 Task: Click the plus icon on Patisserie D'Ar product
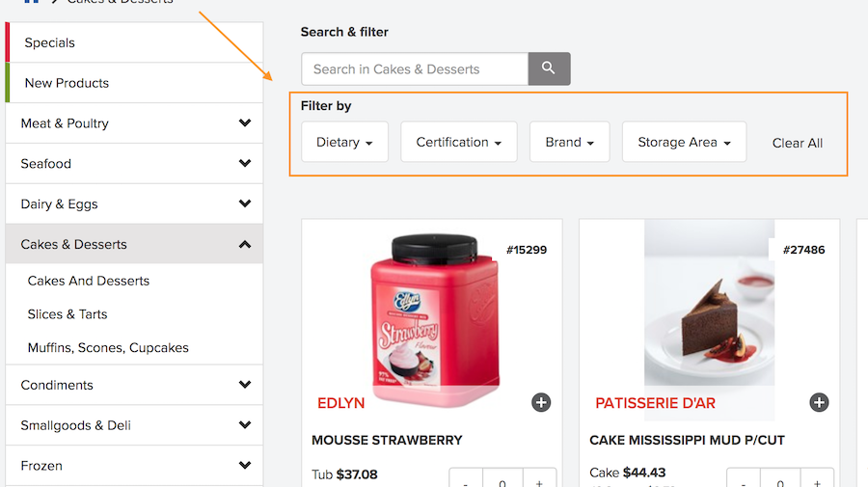tap(819, 402)
